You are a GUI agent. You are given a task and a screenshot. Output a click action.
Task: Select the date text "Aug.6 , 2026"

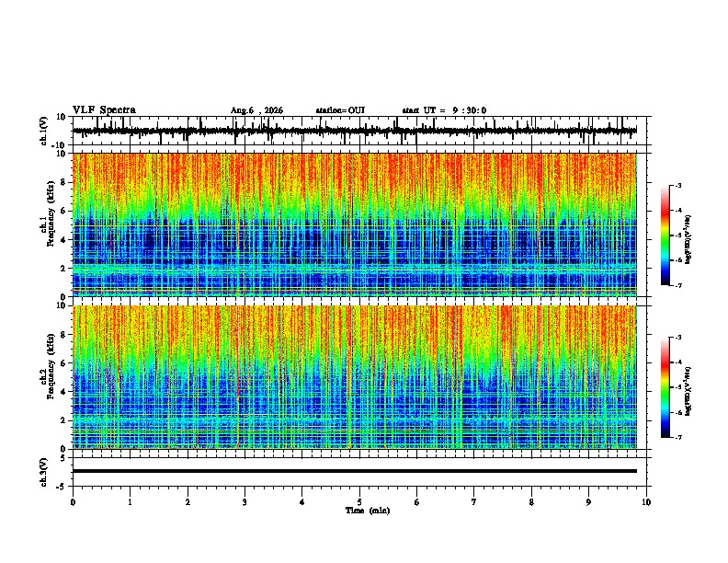pos(256,110)
